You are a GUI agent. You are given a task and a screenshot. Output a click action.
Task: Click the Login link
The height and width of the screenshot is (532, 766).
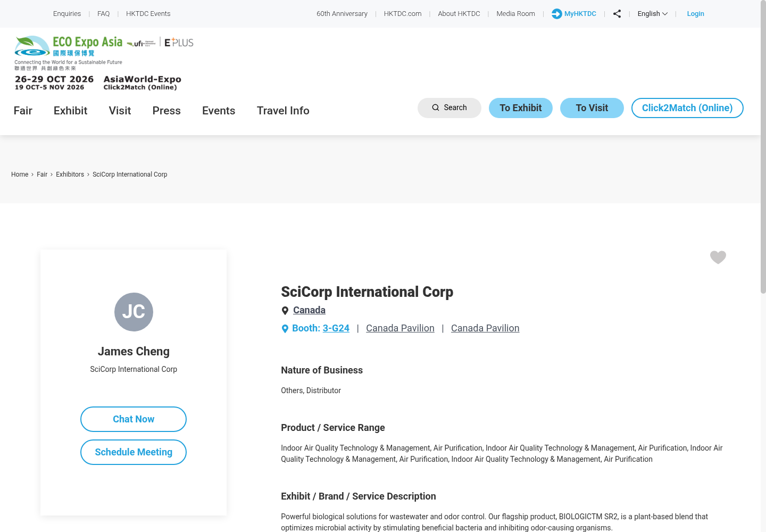click(696, 14)
